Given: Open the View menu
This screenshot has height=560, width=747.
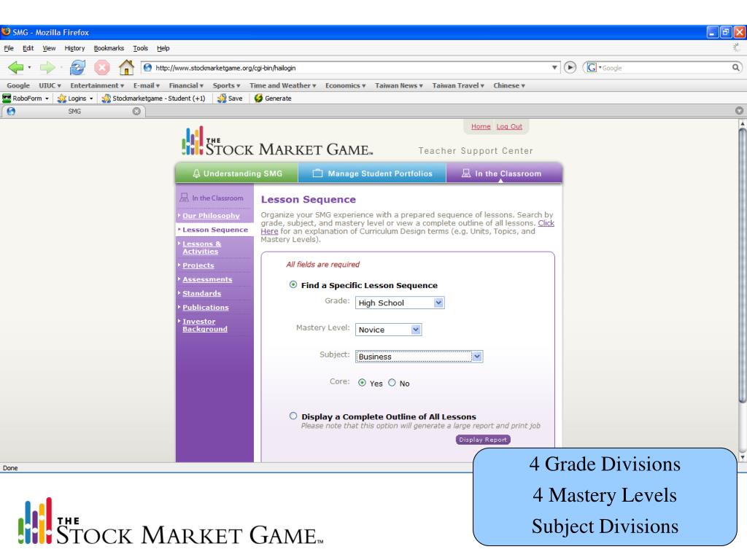Looking at the screenshot, I should [x=49, y=48].
